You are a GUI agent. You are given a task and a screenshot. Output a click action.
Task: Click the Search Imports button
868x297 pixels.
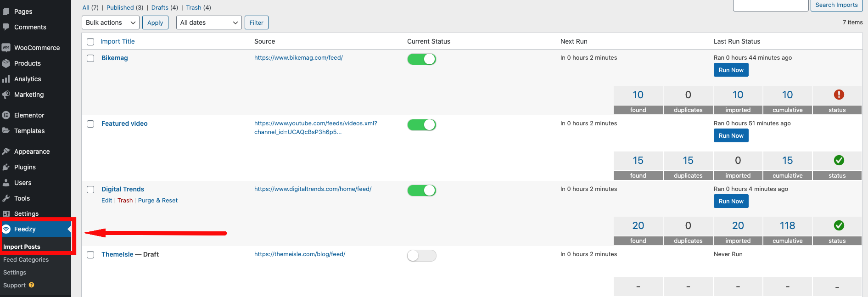836,5
